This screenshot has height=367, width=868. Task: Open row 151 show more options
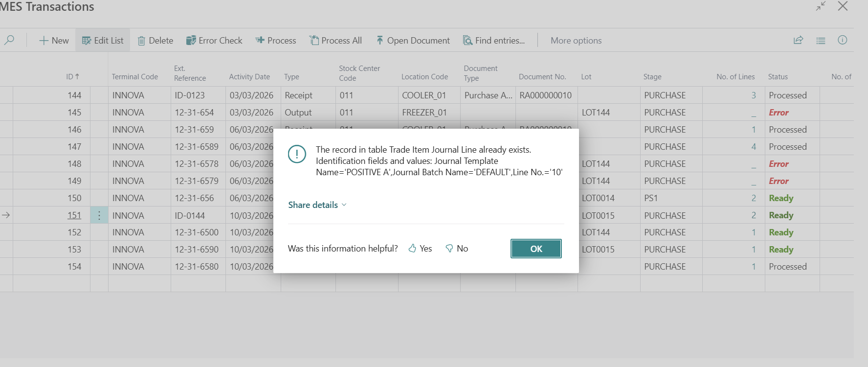tap(99, 215)
